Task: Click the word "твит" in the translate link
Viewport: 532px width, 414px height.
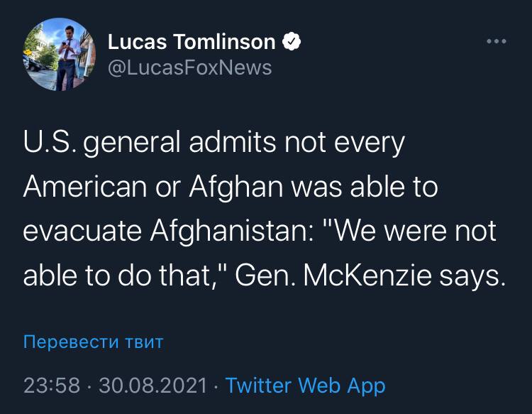Action: [145, 342]
